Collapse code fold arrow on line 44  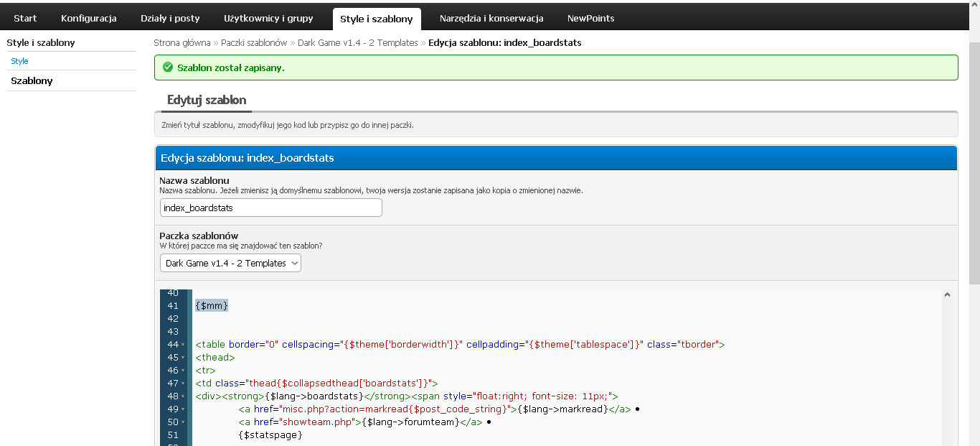[184, 345]
